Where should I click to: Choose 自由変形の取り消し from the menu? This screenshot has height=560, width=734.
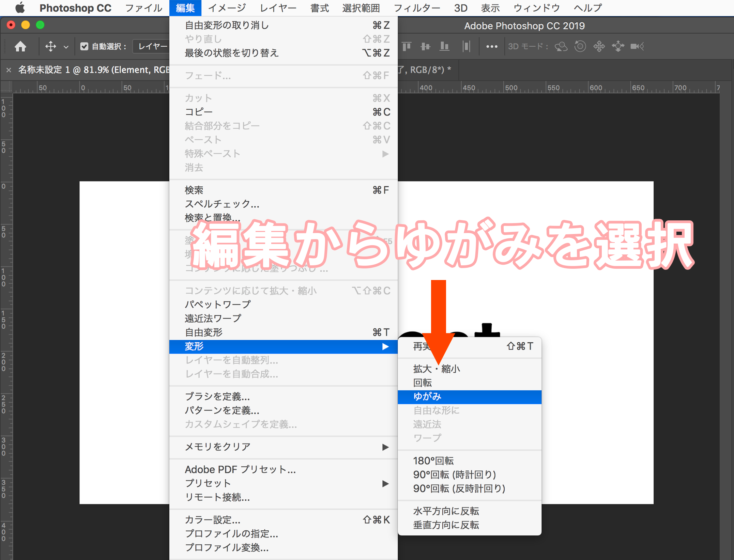[x=284, y=25]
